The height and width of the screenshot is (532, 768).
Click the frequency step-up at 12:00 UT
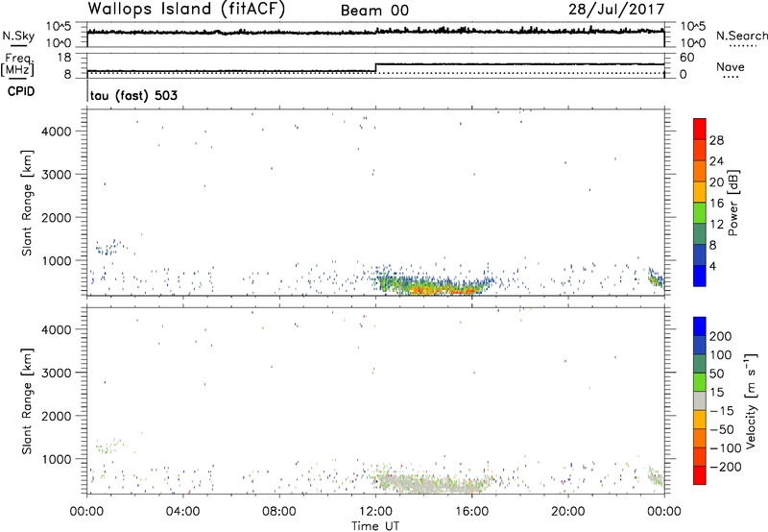pos(375,67)
